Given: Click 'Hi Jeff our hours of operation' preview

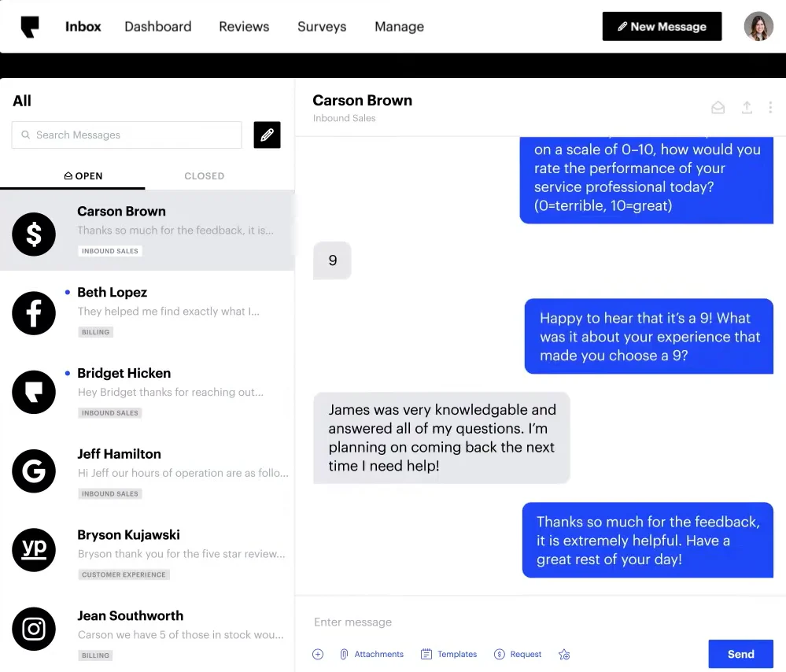Looking at the screenshot, I should click(x=183, y=473).
